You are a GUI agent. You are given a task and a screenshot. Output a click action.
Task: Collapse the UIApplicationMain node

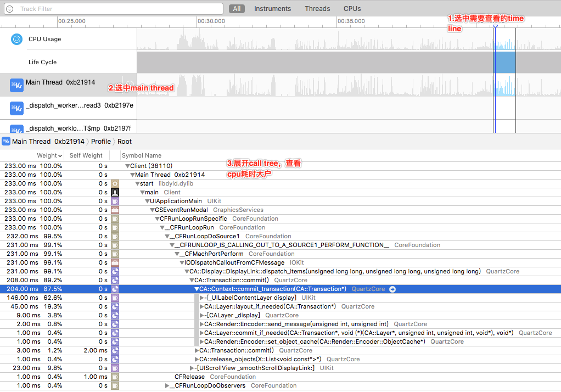point(148,201)
